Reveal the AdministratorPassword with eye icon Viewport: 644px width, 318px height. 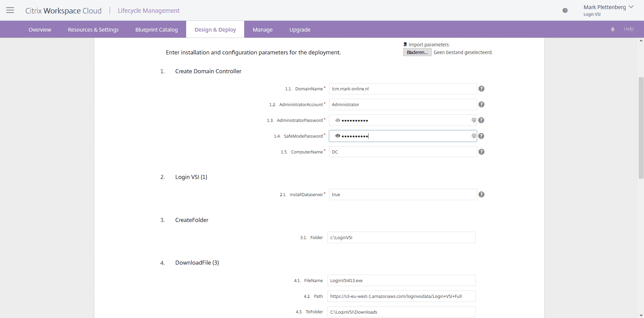point(338,120)
